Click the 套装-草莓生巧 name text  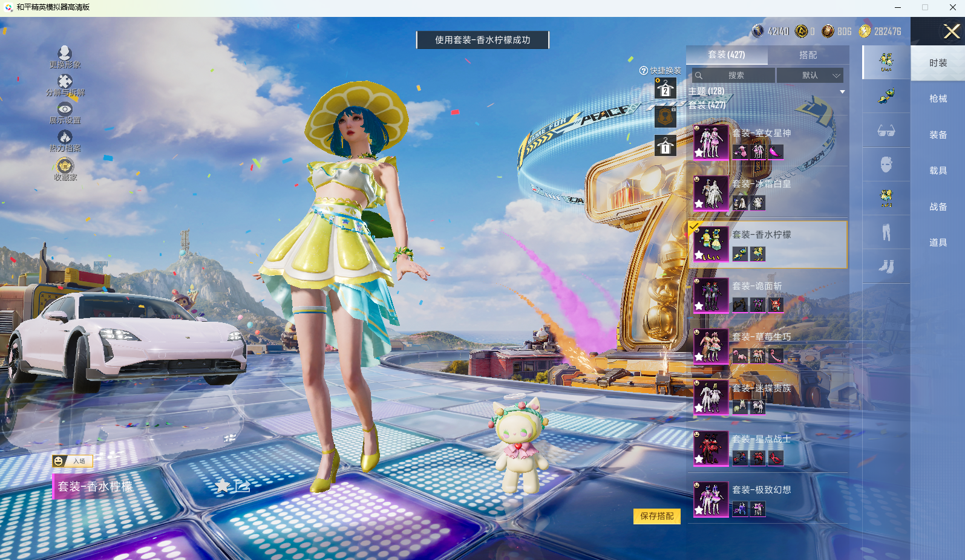[762, 337]
